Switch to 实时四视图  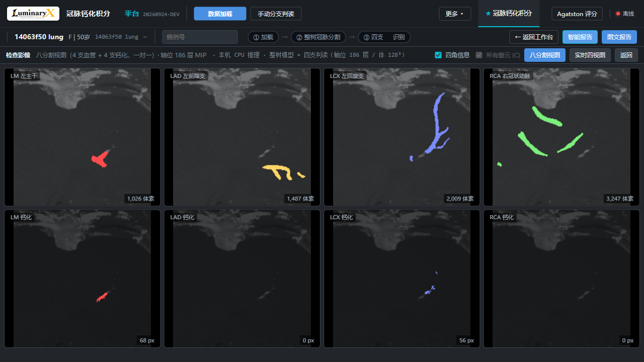coord(590,55)
